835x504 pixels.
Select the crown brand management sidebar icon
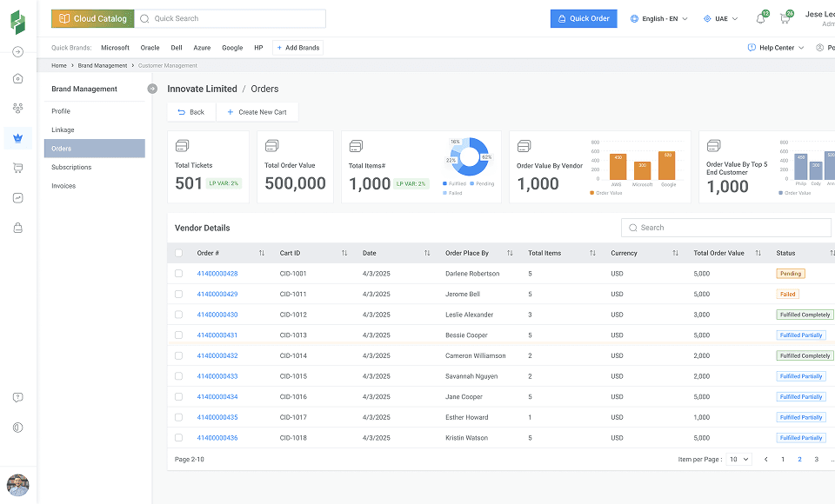[x=18, y=137]
